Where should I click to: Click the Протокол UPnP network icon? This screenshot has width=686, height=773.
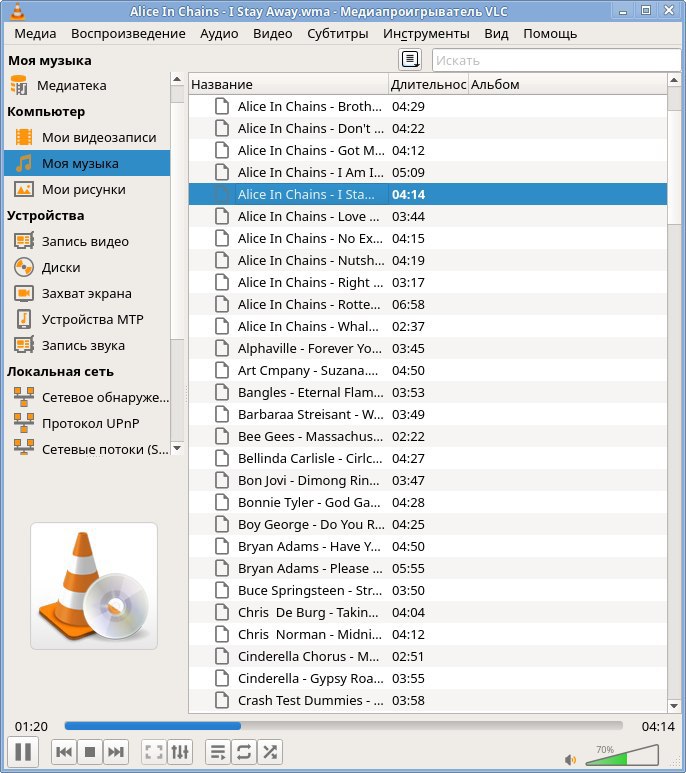tap(24, 423)
